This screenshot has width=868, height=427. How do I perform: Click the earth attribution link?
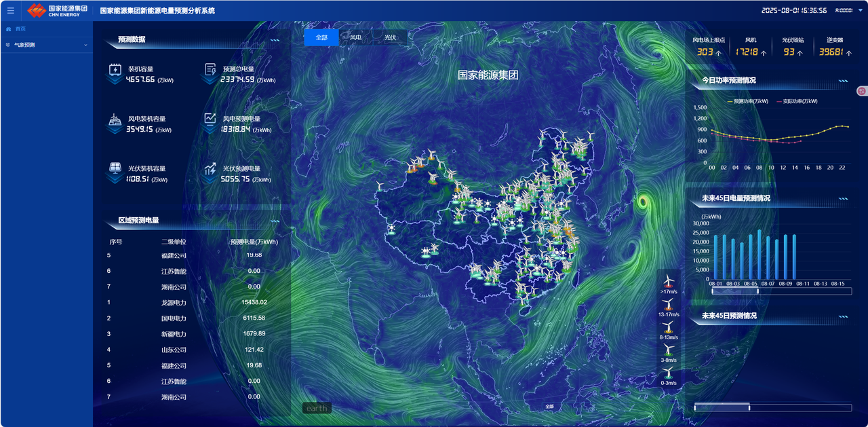pos(317,408)
